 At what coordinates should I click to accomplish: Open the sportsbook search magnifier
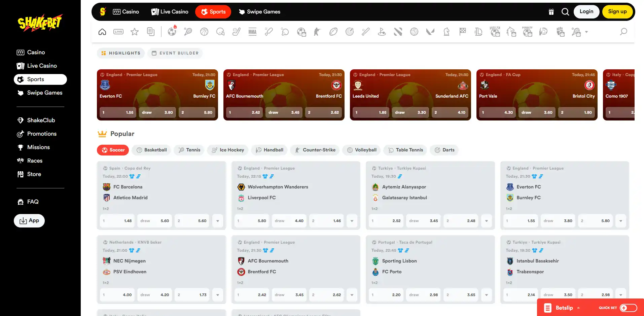623,32
